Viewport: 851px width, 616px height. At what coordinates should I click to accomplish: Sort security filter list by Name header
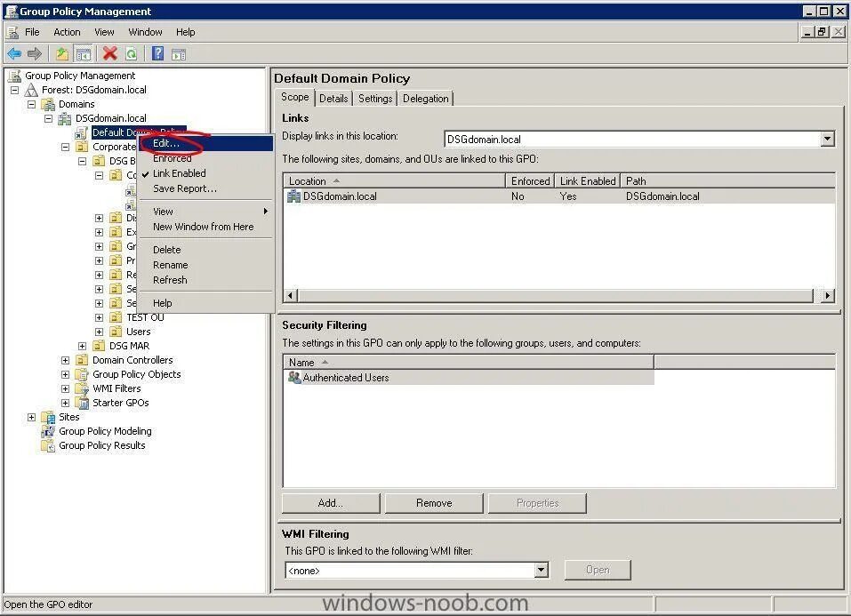pyautogui.click(x=469, y=362)
